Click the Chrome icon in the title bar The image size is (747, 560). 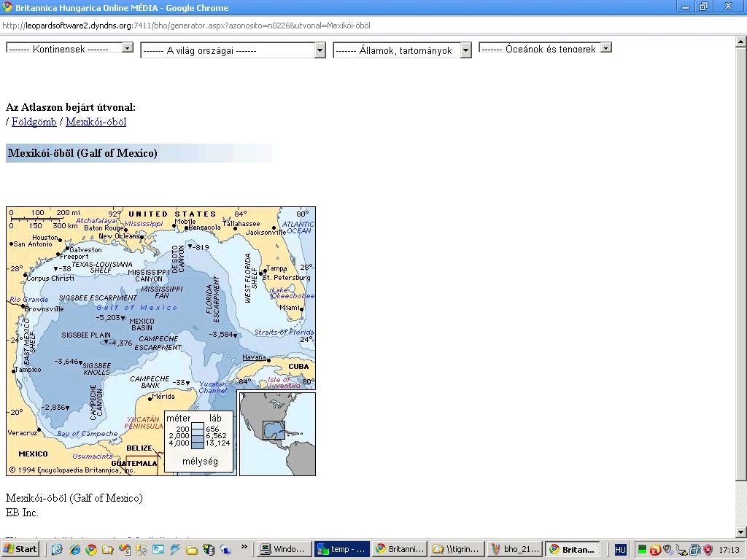point(7,7)
